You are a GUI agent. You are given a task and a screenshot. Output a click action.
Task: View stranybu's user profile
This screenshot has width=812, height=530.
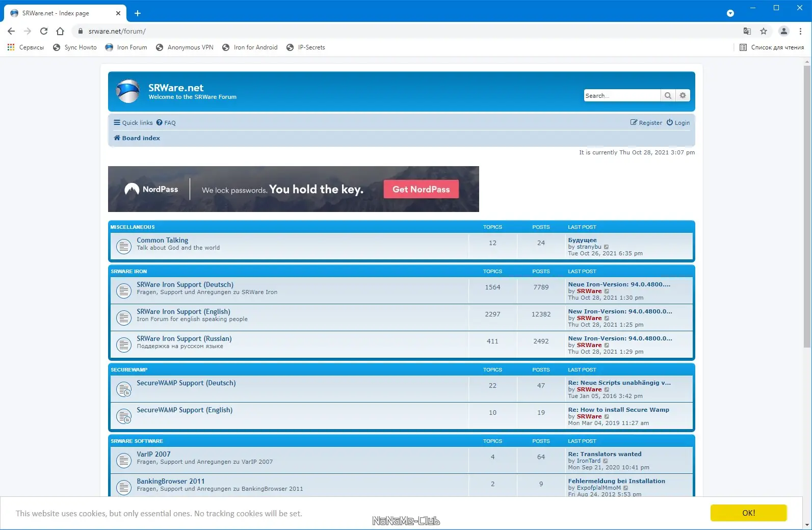click(x=589, y=247)
